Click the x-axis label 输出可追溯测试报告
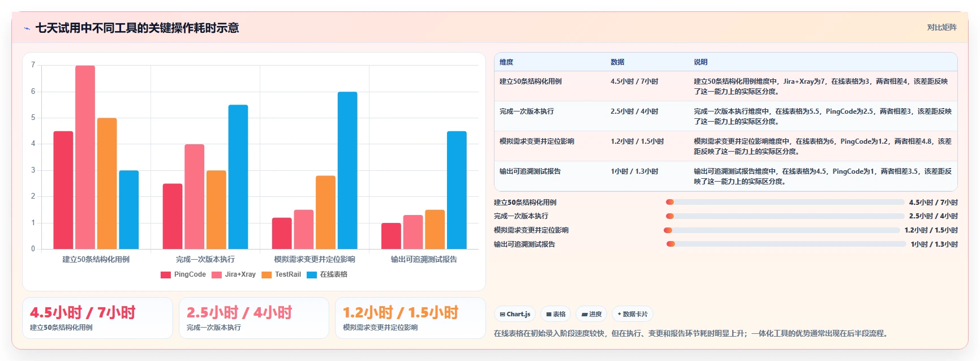The height and width of the screenshot is (361, 980). point(424,259)
